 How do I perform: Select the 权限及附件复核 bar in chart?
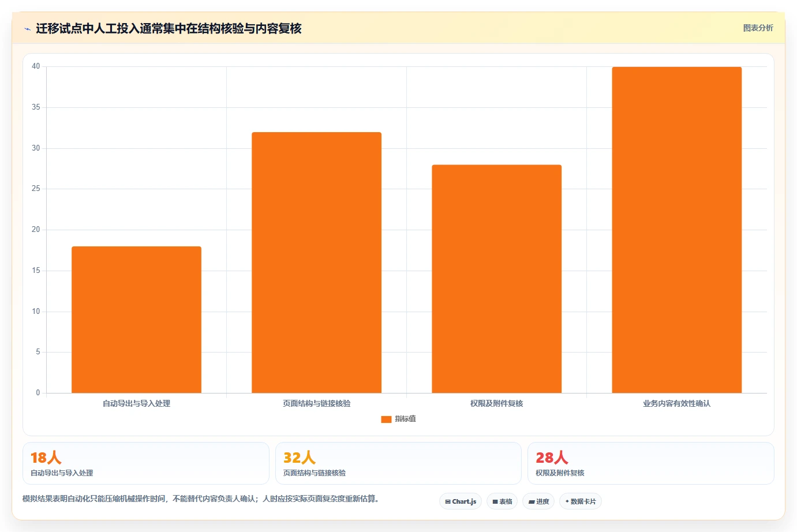tap(496, 279)
